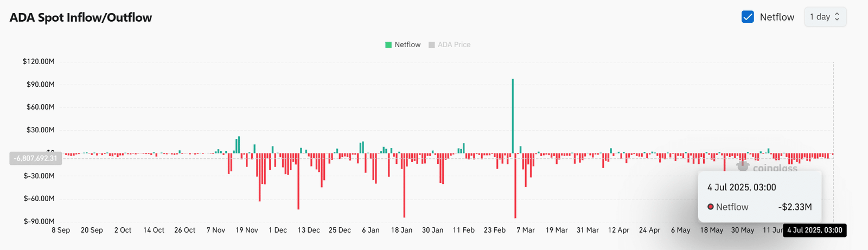Click the 4 Jul 2025, 03:00 tooltip header
This screenshot has height=250, width=868.
click(x=742, y=187)
